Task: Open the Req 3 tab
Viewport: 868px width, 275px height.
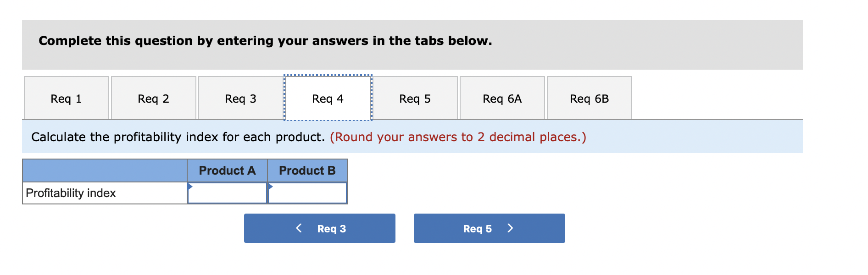Action: pos(240,98)
